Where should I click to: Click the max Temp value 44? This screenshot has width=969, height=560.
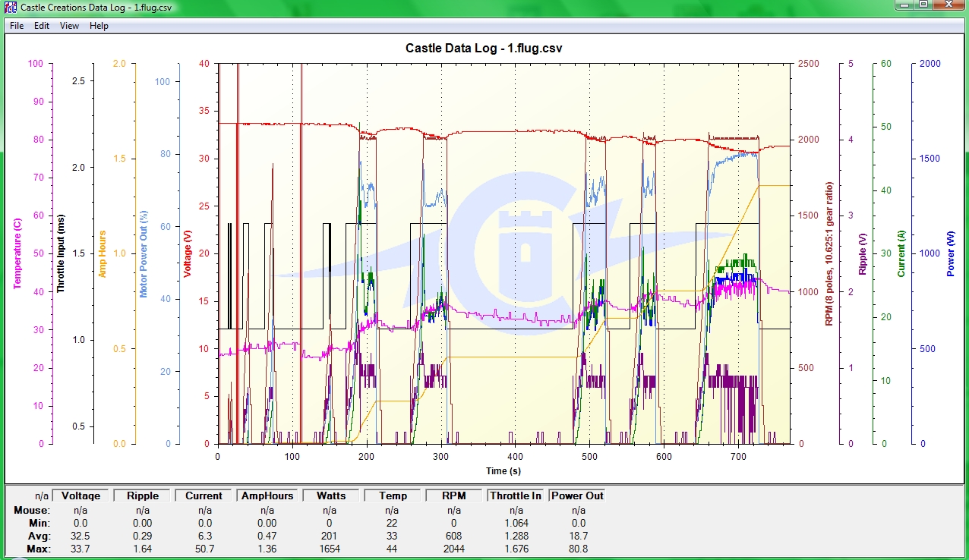pyautogui.click(x=393, y=549)
